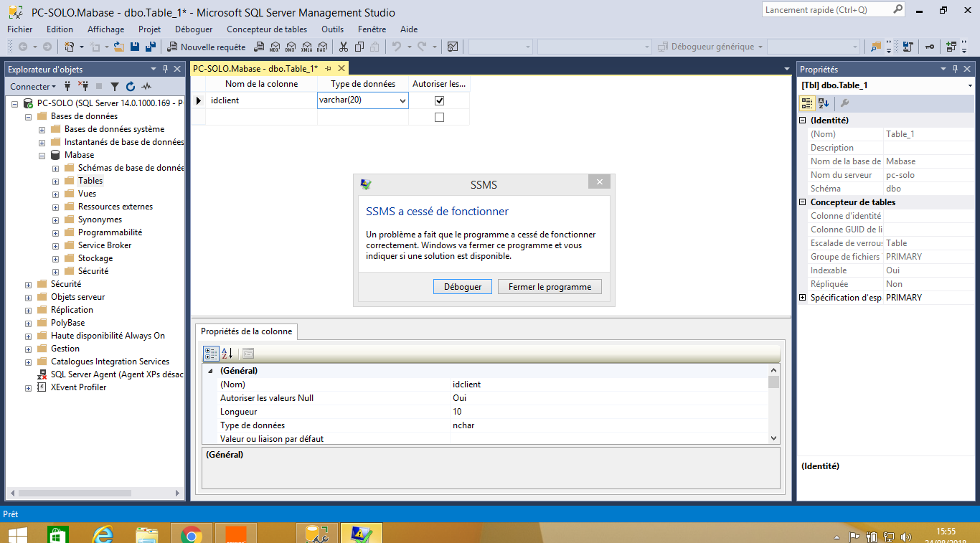This screenshot has height=543, width=980.
Task: Open a new query window
Action: click(210, 46)
